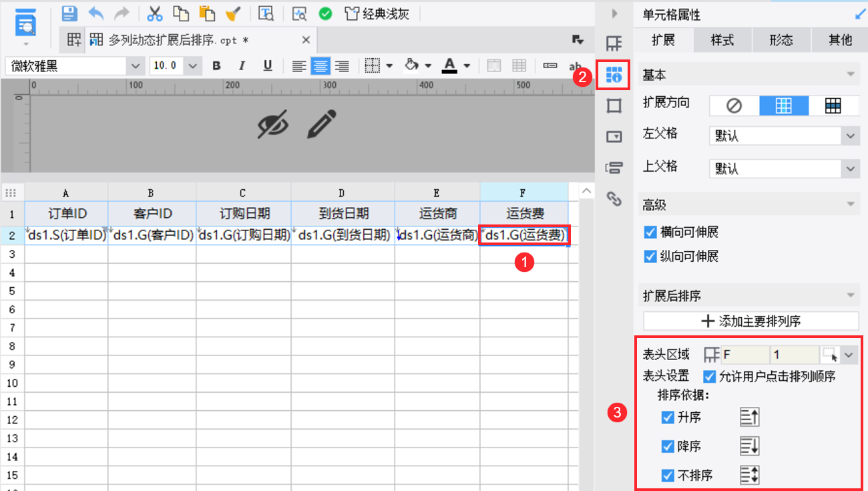The height and width of the screenshot is (491, 868).
Task: Switch to the 扩展 tab
Action: coord(663,40)
